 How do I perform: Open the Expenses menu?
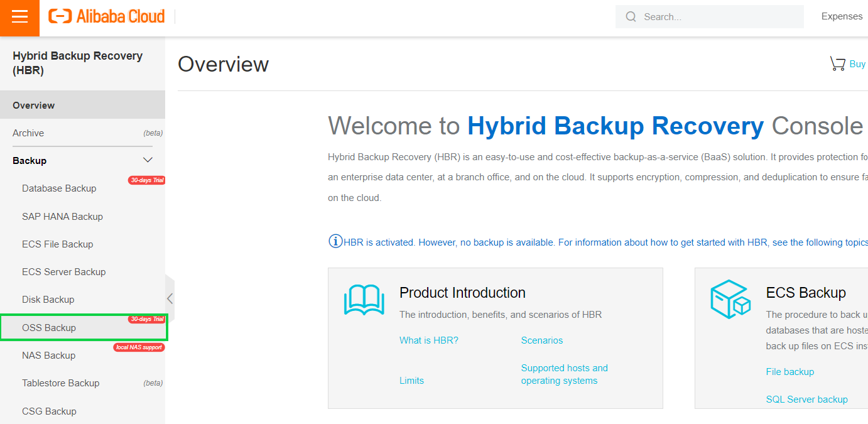842,16
